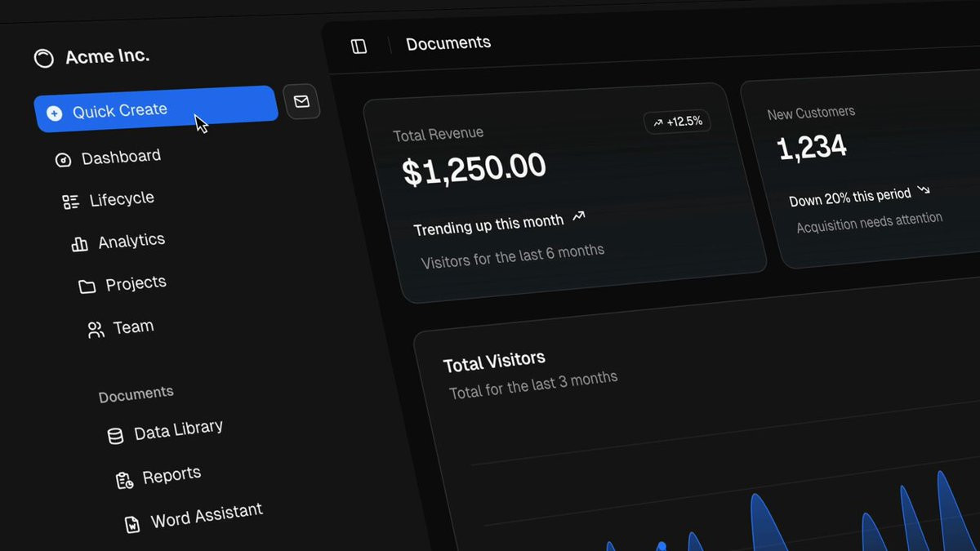Click the trending down arrow icon after 'this period'
The image size is (980, 551).
924,189
